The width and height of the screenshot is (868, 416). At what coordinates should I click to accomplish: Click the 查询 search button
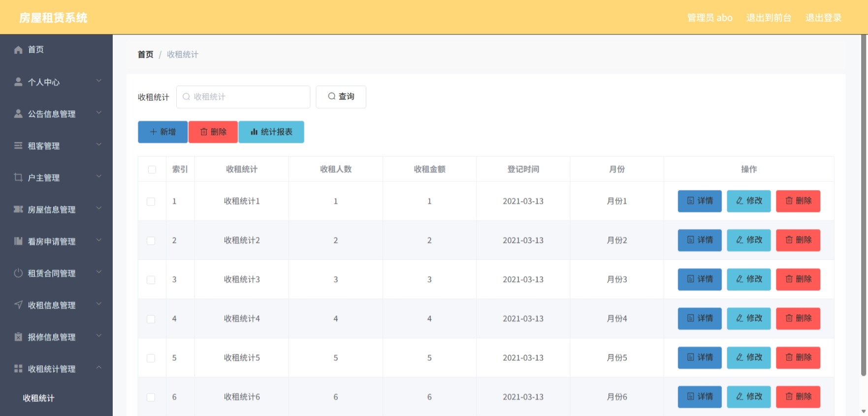click(341, 97)
